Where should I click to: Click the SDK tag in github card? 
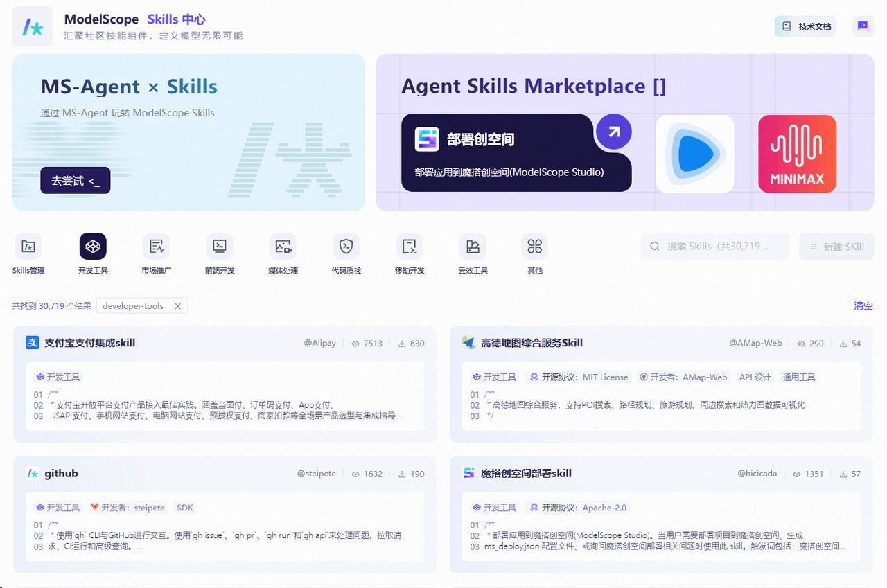click(x=185, y=508)
